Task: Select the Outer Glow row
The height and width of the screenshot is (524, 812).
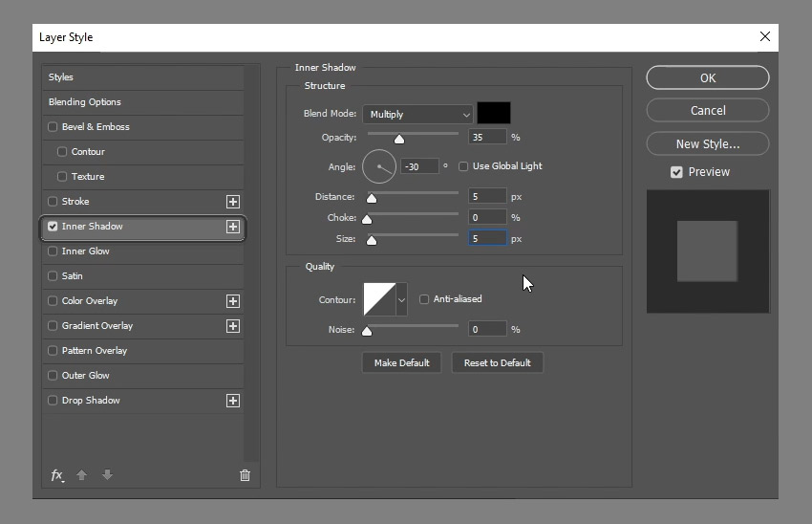Action: click(x=143, y=376)
